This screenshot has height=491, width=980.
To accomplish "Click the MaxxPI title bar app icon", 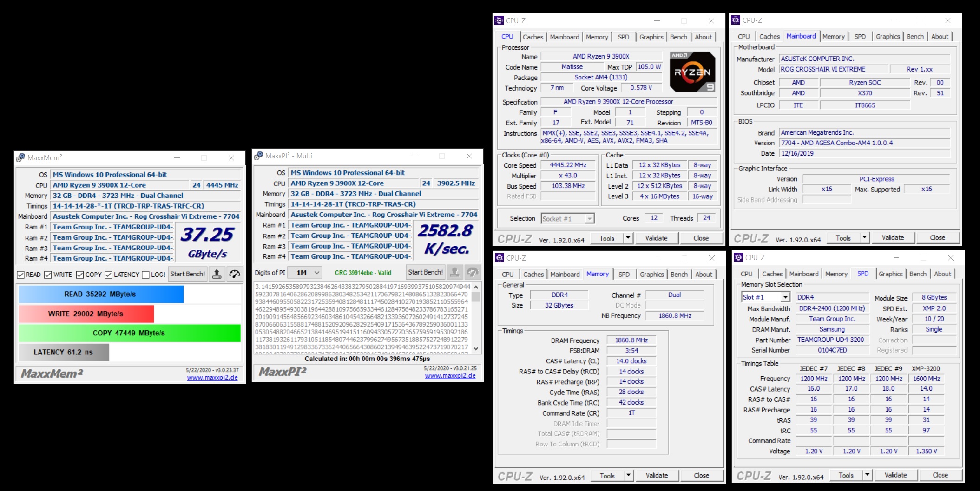I will point(258,156).
